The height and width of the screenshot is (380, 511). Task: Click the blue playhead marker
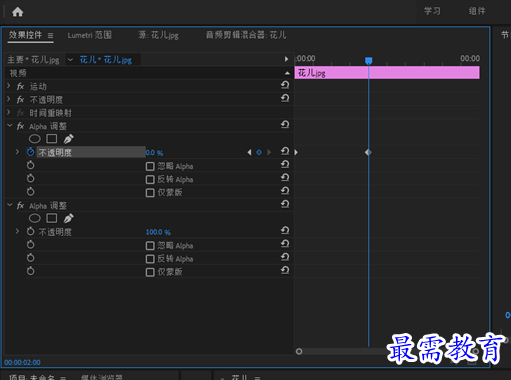point(368,61)
